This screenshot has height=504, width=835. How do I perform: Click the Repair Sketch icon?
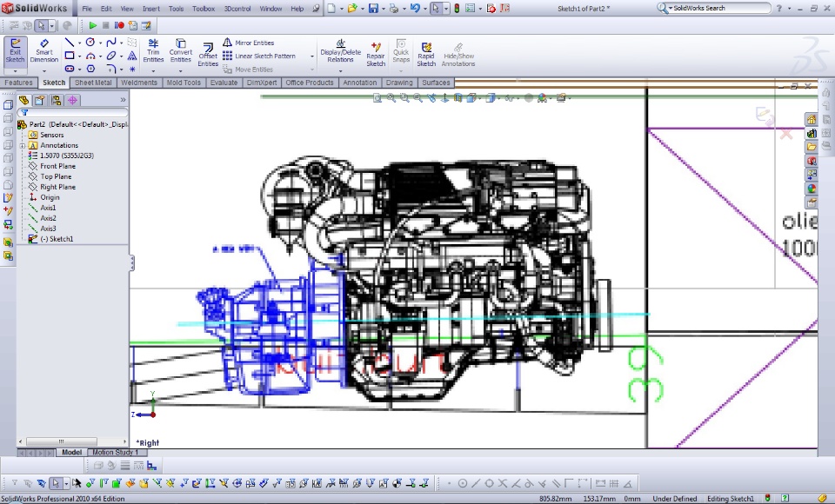(x=376, y=53)
